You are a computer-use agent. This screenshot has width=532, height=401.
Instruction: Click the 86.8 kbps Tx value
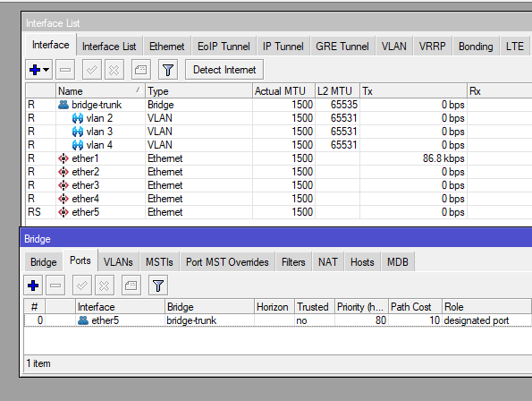pos(443,158)
